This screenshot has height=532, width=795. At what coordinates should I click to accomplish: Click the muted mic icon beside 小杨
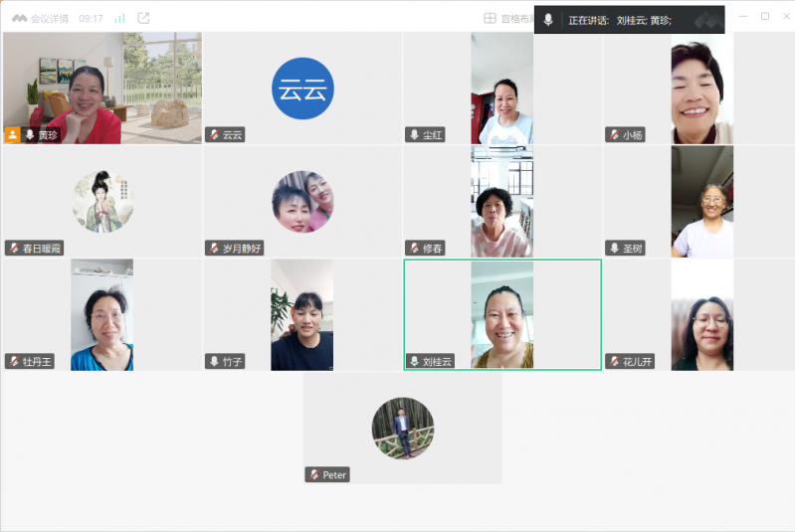[614, 134]
